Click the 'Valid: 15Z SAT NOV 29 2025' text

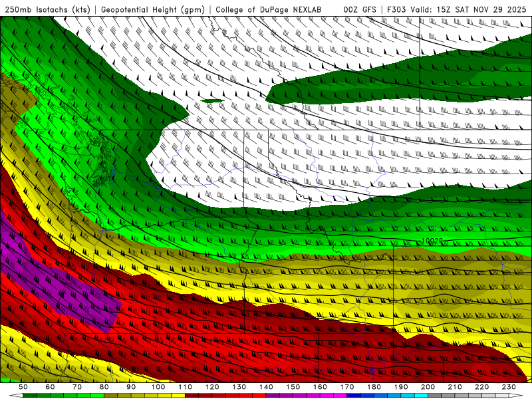(469, 9)
